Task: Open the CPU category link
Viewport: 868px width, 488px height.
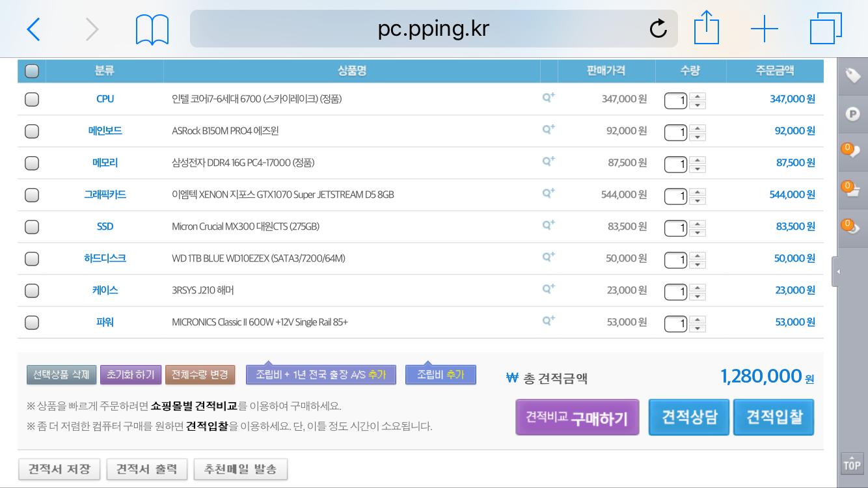Action: [x=105, y=99]
